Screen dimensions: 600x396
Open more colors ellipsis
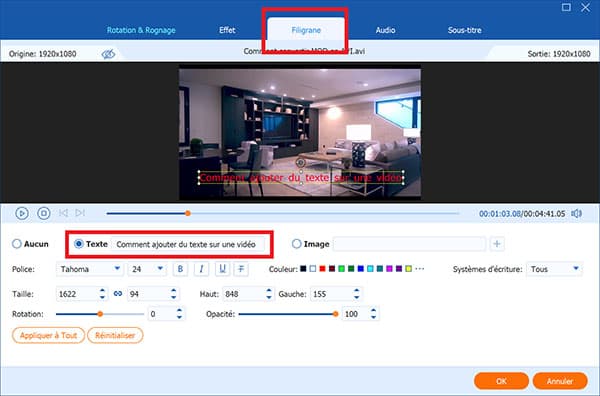[x=420, y=269]
